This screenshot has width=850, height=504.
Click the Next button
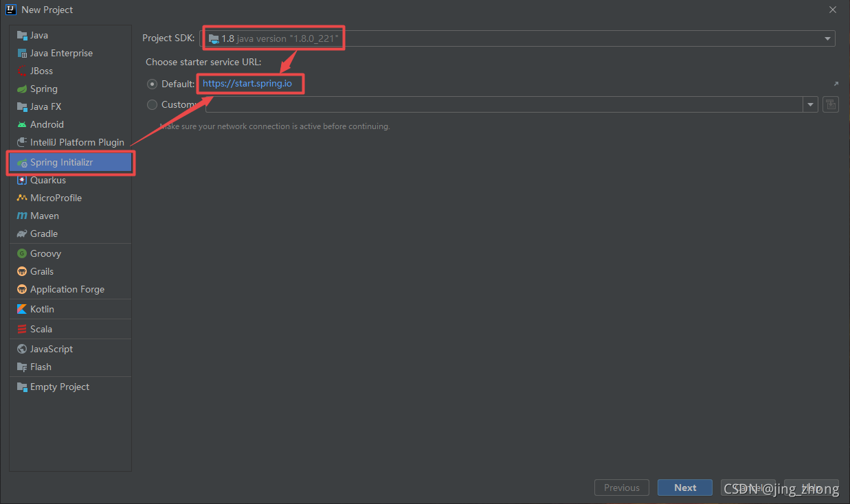pyautogui.click(x=685, y=488)
